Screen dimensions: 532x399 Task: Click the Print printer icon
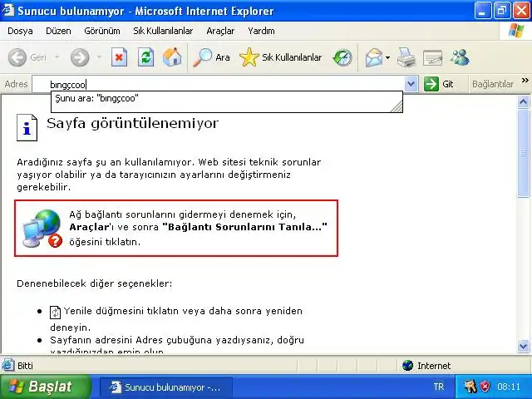pyautogui.click(x=406, y=57)
